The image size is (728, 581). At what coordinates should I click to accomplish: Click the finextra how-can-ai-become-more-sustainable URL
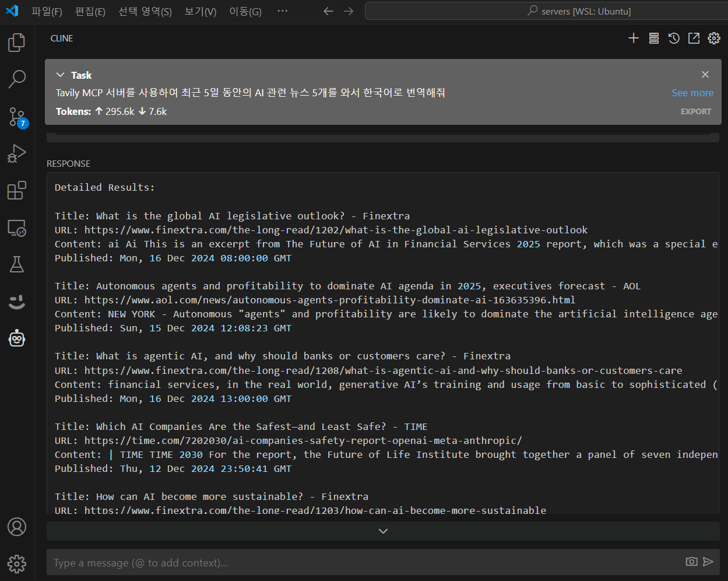click(x=315, y=510)
